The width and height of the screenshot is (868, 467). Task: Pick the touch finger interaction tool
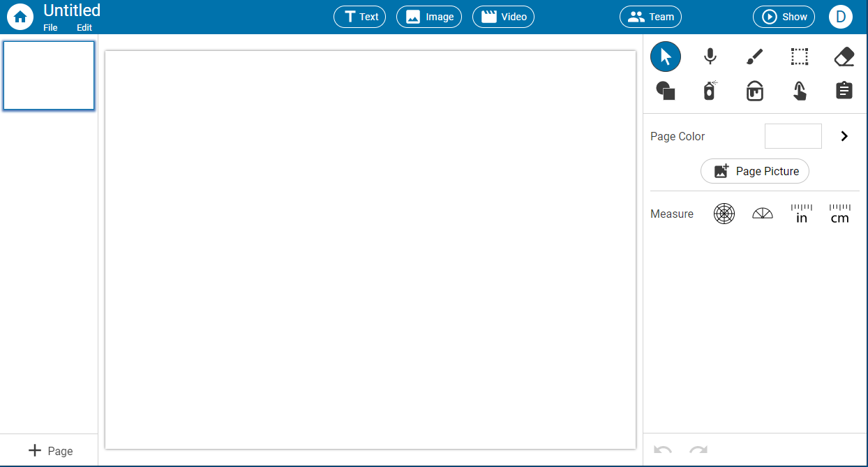click(800, 91)
